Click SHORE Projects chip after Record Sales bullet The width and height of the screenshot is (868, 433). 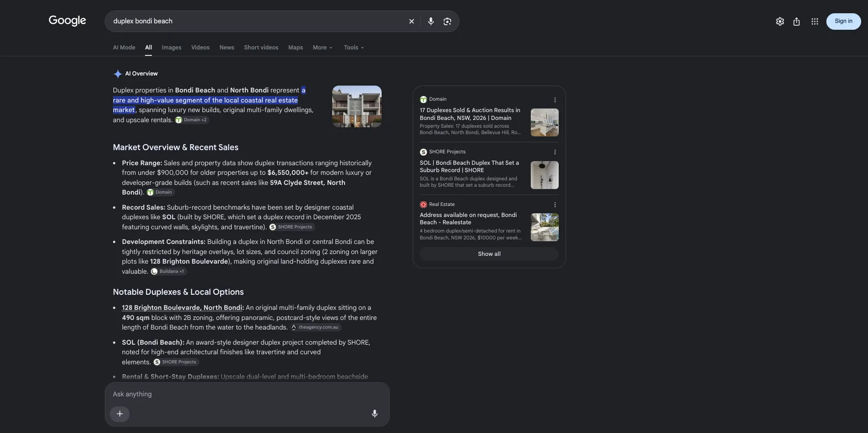tap(291, 227)
